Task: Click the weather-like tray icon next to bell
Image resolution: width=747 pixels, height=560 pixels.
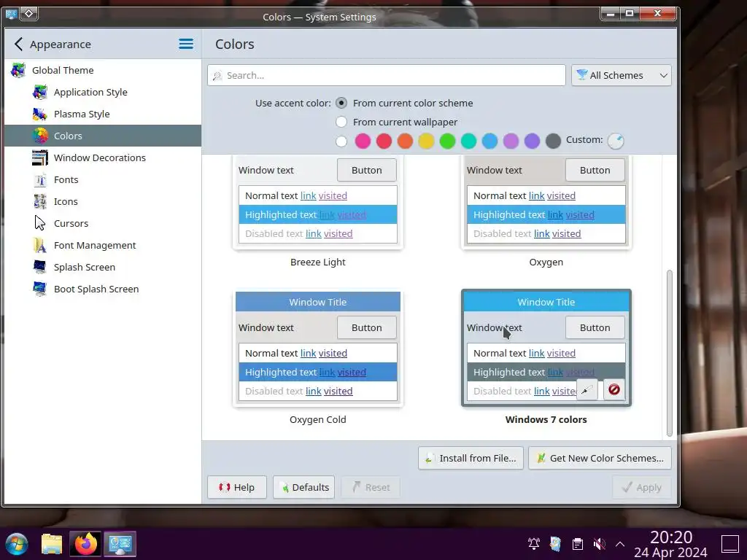Action: click(x=555, y=544)
